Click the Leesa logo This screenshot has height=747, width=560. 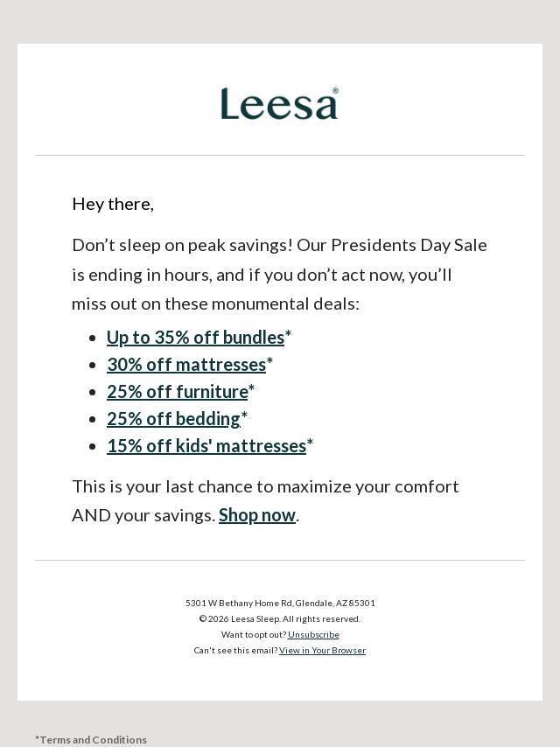tap(278, 104)
